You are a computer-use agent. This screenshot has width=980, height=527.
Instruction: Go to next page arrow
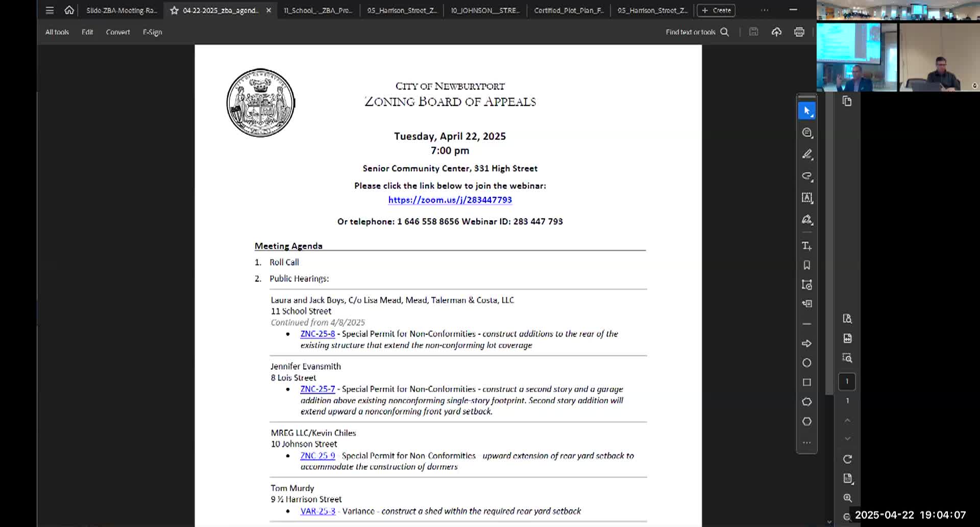[847, 439]
